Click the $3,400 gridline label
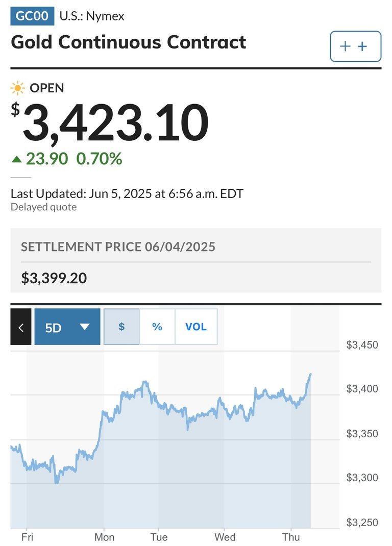Screen dimensions: 392x546 click(362, 389)
